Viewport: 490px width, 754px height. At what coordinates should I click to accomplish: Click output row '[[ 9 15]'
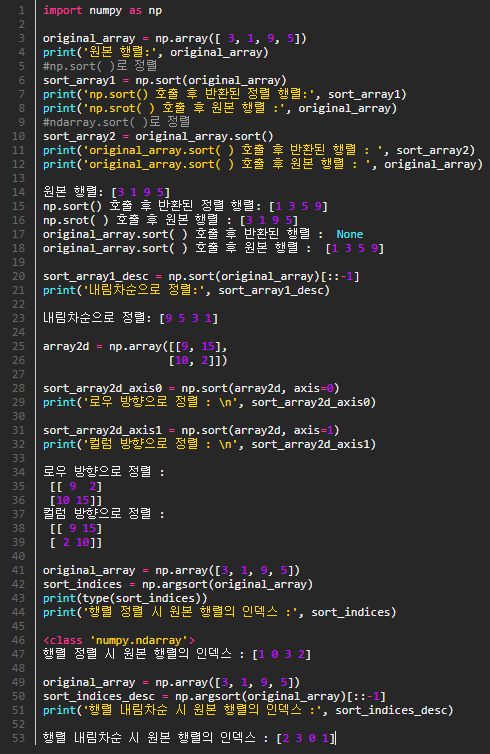[x=76, y=528]
